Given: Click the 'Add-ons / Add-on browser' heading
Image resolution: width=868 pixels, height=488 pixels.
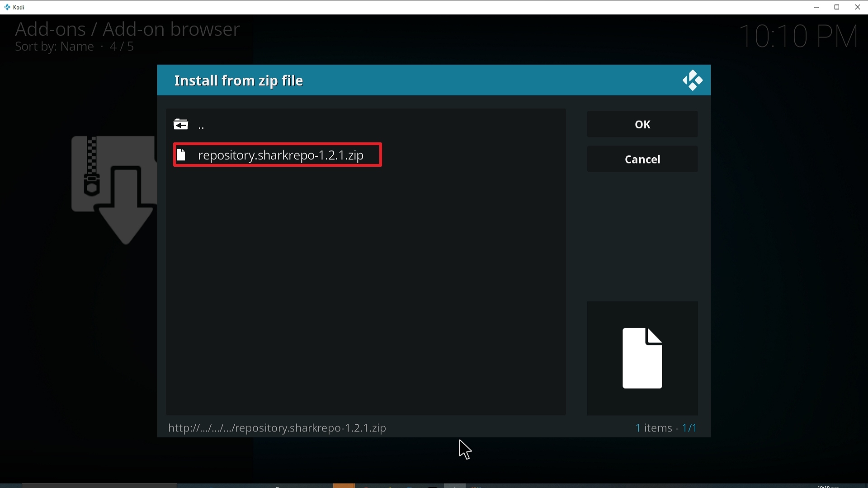Looking at the screenshot, I should click(x=127, y=29).
